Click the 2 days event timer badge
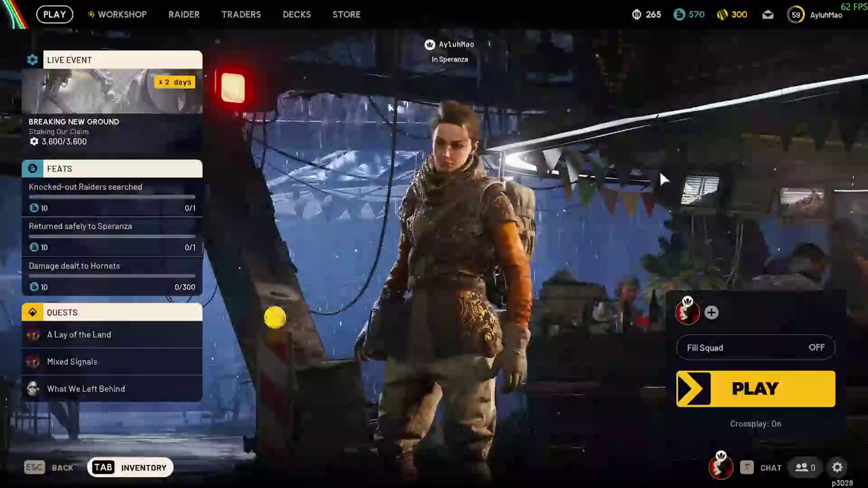Viewport: 868px width, 488px height. point(175,82)
